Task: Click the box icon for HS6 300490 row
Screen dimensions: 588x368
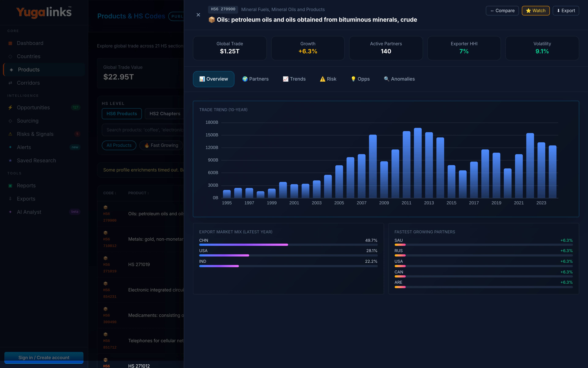Action: (106, 309)
